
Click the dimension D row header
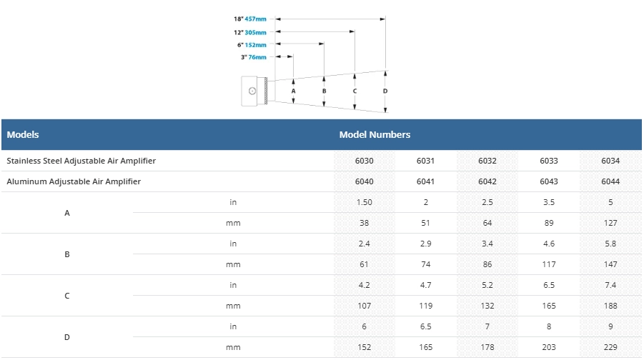[67, 337]
